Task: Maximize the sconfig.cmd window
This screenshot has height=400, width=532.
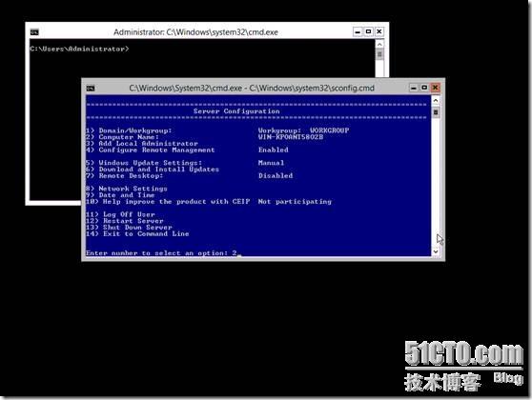Action: click(424, 88)
